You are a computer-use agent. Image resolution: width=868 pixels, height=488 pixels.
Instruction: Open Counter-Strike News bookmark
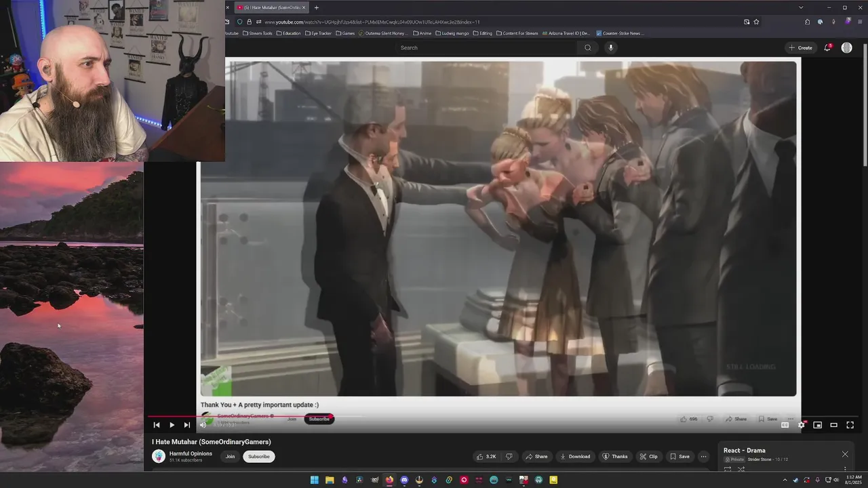pyautogui.click(x=619, y=33)
